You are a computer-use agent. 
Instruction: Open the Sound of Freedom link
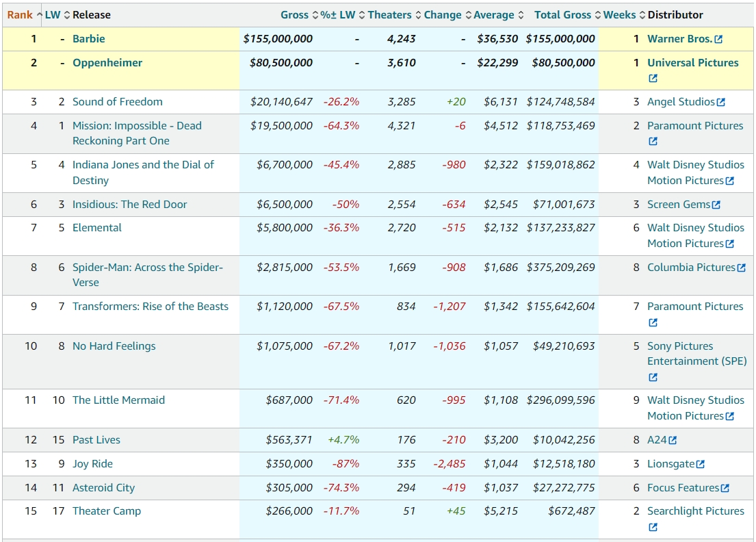(x=118, y=102)
